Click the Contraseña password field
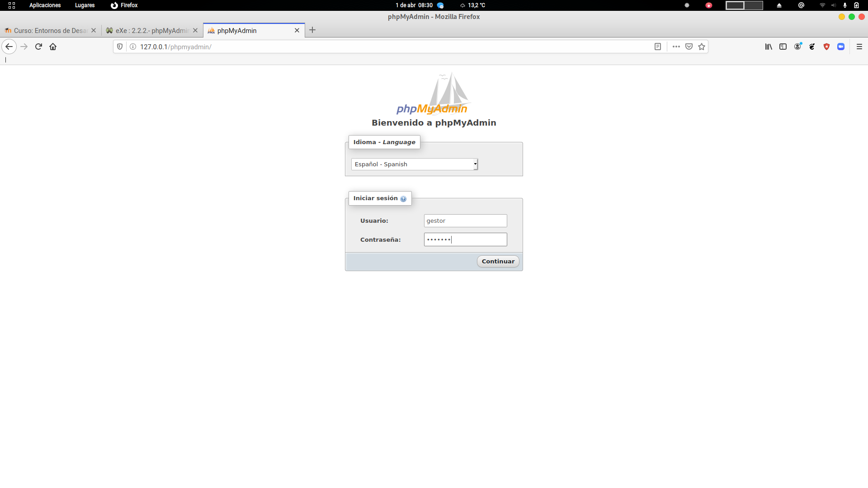The image size is (868, 488). click(x=465, y=239)
